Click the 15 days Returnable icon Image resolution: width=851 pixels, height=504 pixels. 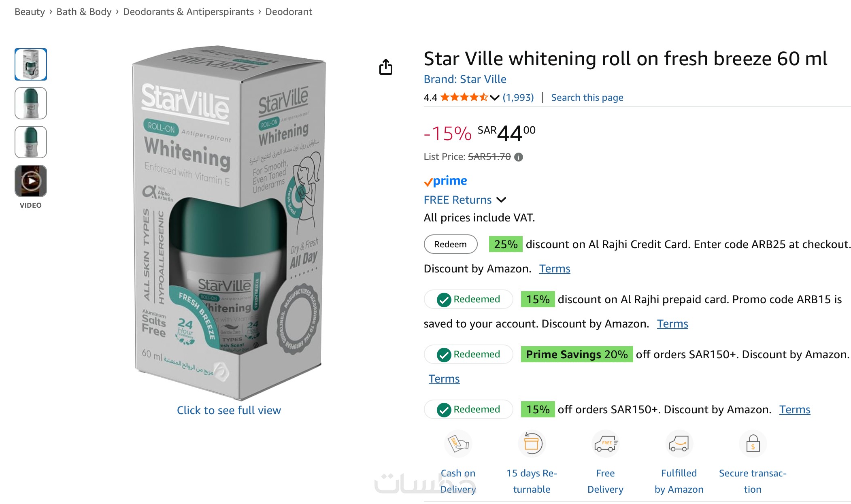point(532,444)
